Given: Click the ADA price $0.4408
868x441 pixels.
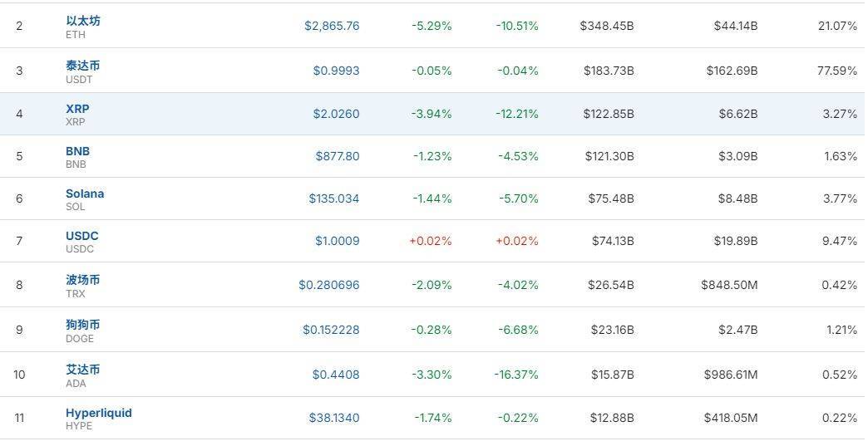Looking at the screenshot, I should 336,375.
